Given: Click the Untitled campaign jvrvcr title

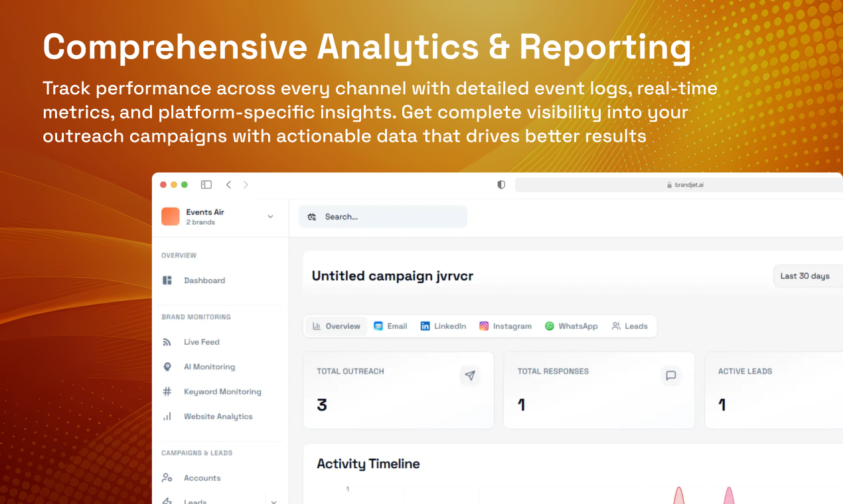Looking at the screenshot, I should 392,275.
